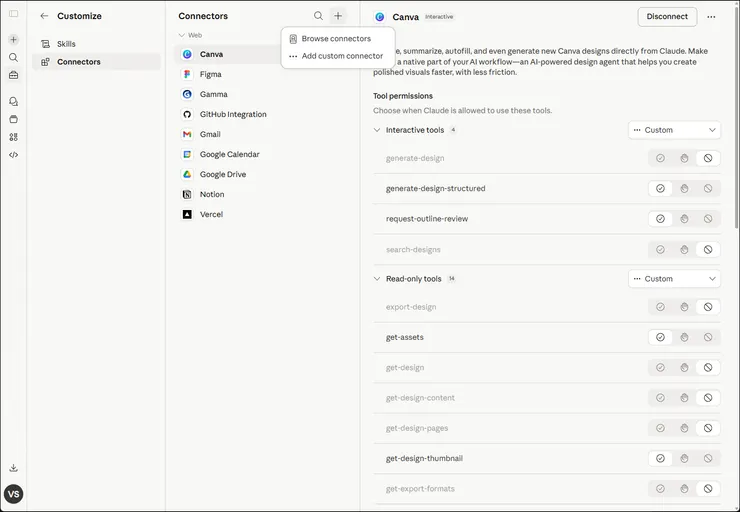
Task: Click the Disconnect button
Action: (667, 17)
